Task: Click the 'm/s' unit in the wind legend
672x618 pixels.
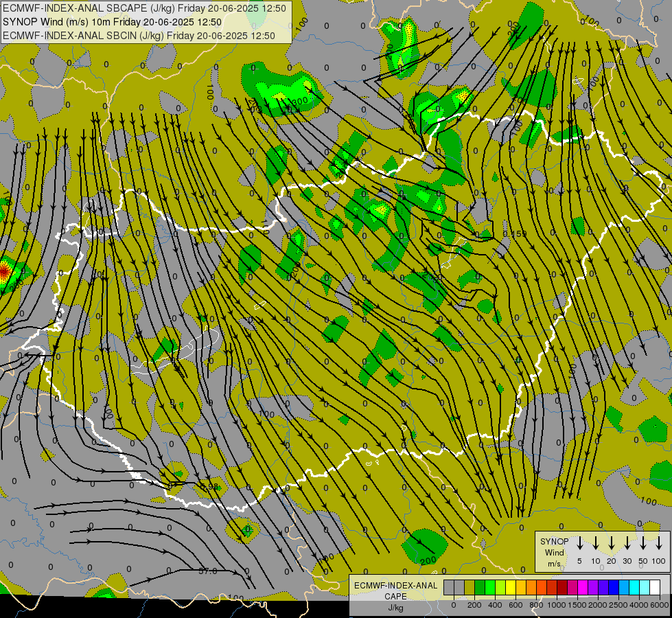Action: click(x=554, y=564)
